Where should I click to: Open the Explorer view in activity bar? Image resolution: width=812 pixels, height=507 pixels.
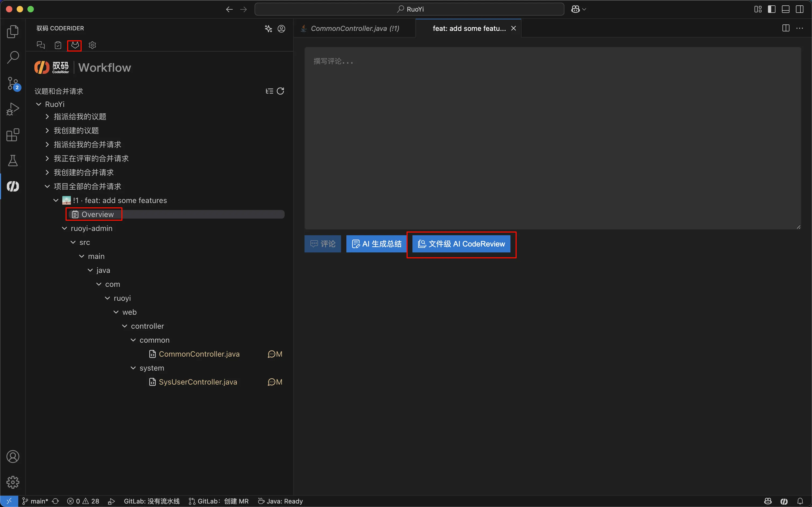pyautogui.click(x=13, y=31)
